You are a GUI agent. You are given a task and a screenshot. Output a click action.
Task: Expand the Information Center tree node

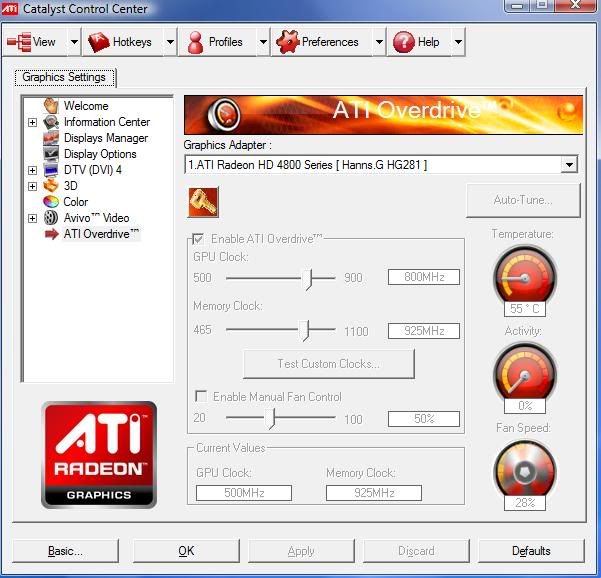click(x=32, y=122)
